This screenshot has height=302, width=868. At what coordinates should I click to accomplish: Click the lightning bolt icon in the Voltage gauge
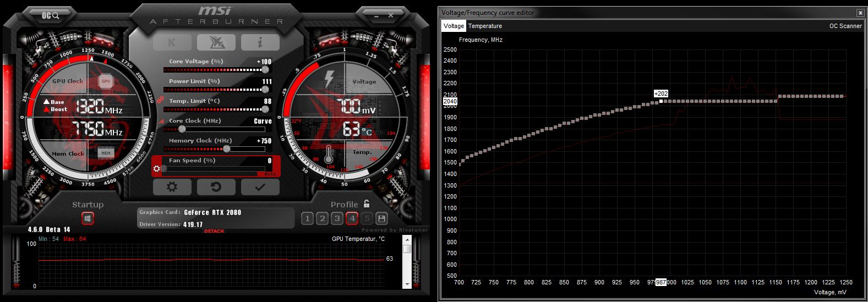(x=329, y=80)
